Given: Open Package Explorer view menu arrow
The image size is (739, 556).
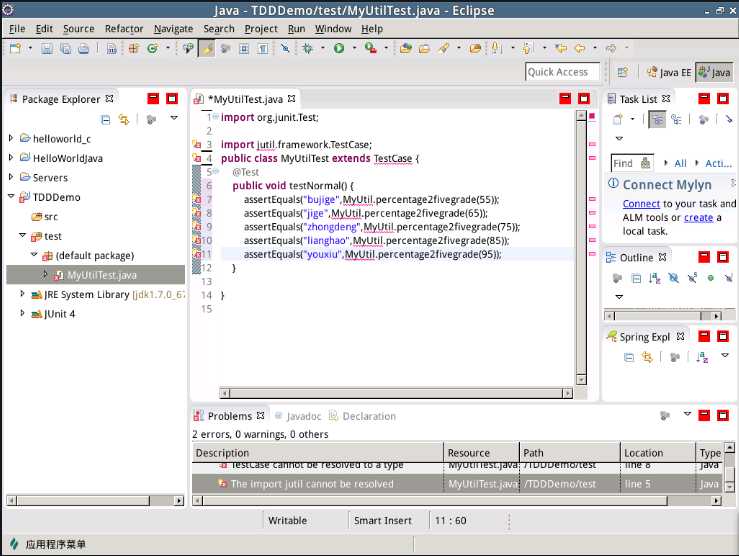Looking at the screenshot, I should coord(174,118).
